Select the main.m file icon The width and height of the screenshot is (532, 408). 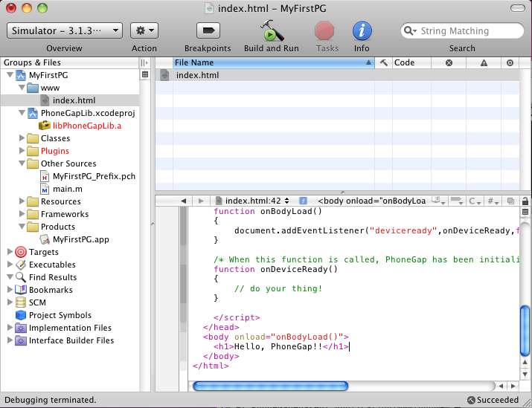point(45,189)
